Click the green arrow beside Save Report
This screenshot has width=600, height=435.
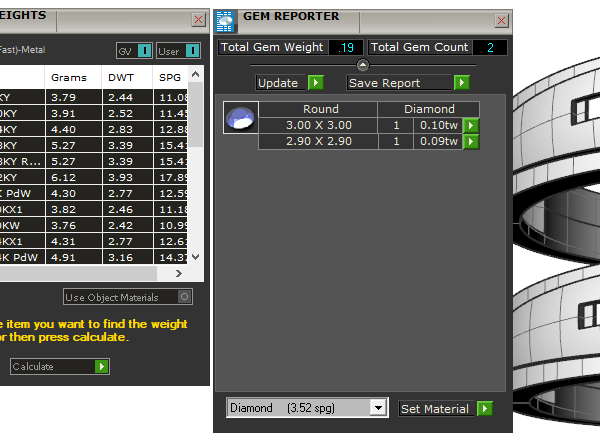point(461,83)
